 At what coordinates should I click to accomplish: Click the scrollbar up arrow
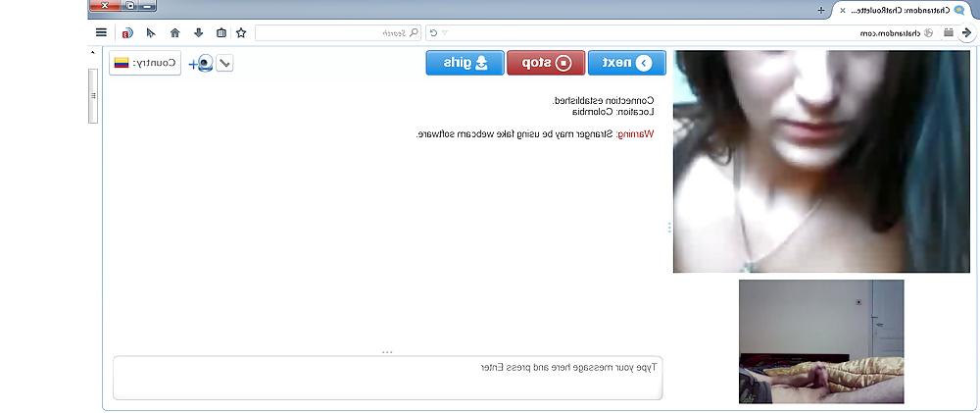[x=93, y=53]
